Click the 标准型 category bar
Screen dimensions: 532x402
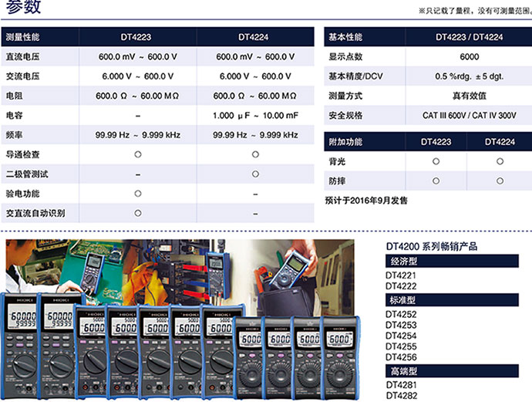pyautogui.click(x=452, y=300)
